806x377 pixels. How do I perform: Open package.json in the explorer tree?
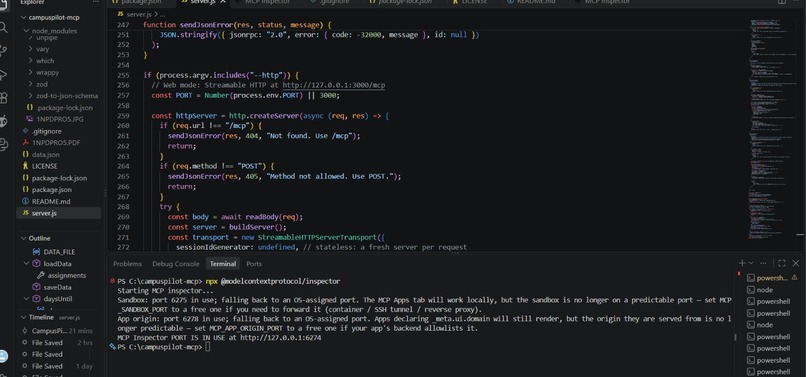[x=51, y=190]
